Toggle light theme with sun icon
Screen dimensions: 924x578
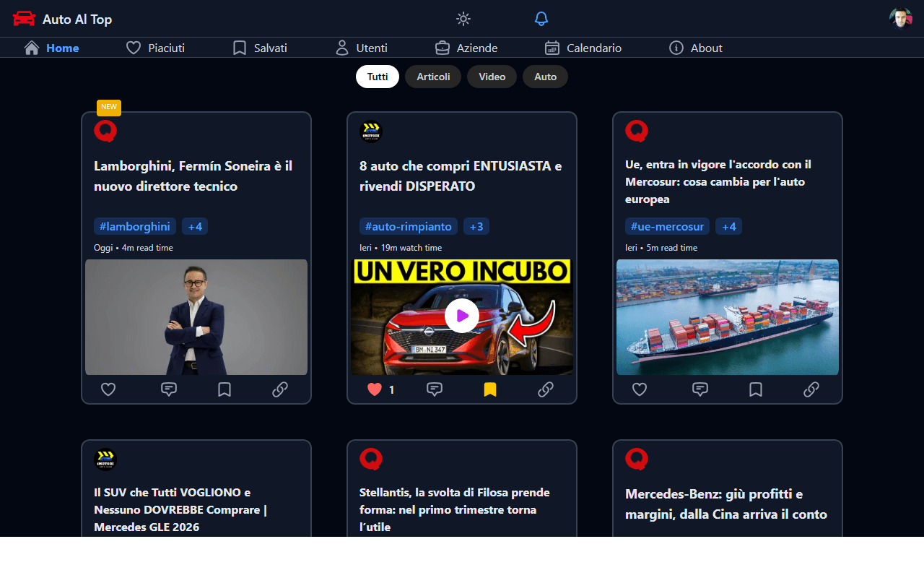(463, 19)
